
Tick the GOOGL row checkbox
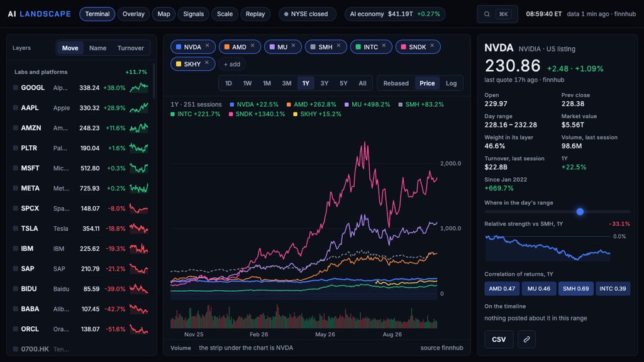coord(15,87)
